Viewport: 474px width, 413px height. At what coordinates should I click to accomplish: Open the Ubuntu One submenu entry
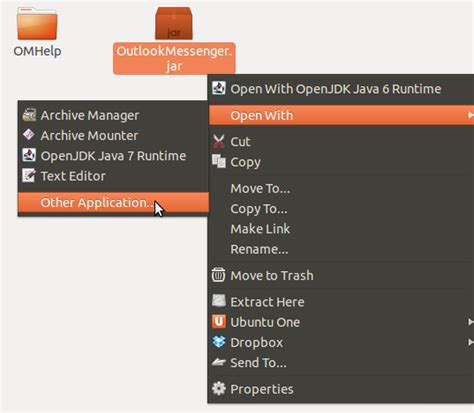click(x=342, y=322)
